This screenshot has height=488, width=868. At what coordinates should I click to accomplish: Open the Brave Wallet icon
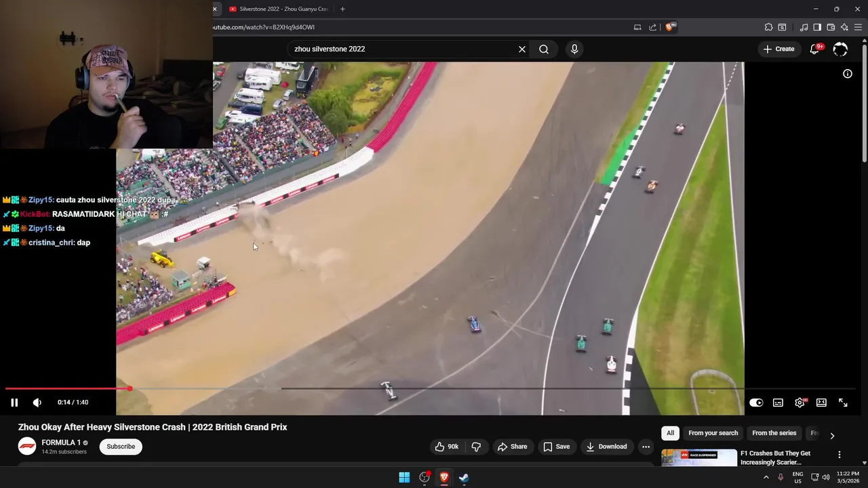pos(831,27)
